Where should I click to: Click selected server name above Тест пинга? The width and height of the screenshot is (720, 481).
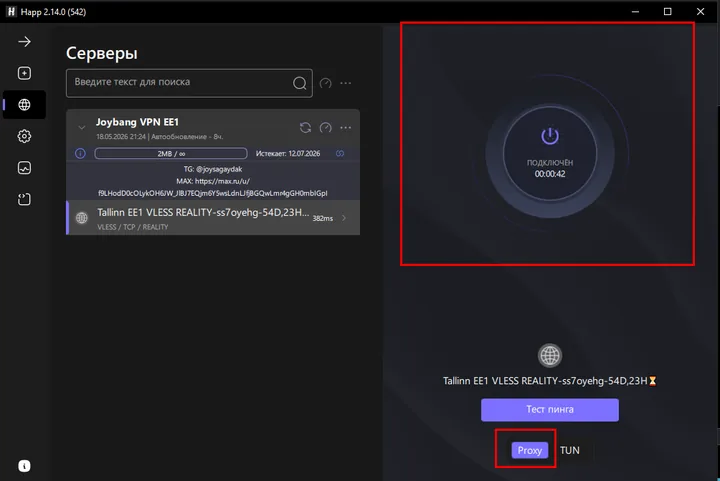545,381
